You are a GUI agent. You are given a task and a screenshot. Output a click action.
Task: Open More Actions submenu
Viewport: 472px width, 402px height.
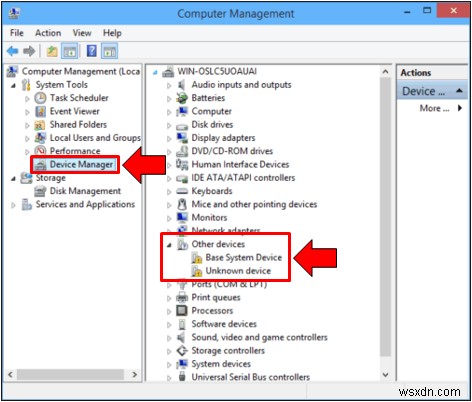point(440,108)
